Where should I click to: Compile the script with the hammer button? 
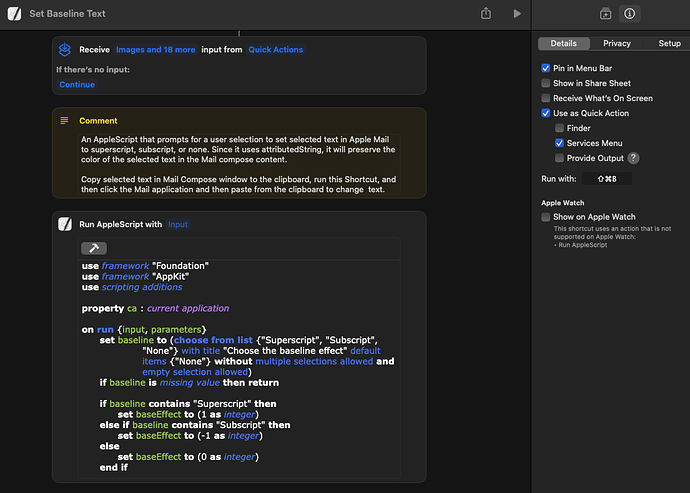[x=94, y=248]
